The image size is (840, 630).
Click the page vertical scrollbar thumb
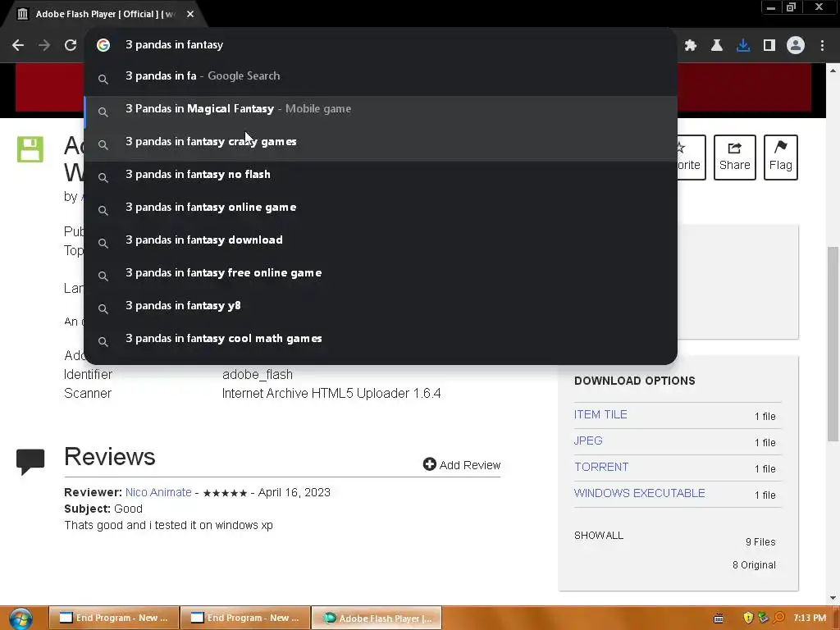pos(833,343)
